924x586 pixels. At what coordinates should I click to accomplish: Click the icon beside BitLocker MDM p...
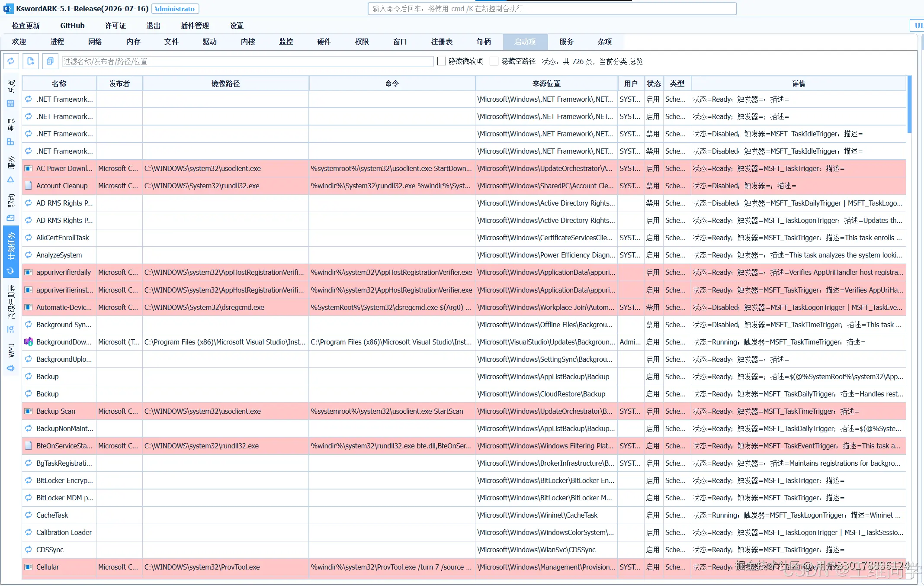pyautogui.click(x=28, y=498)
